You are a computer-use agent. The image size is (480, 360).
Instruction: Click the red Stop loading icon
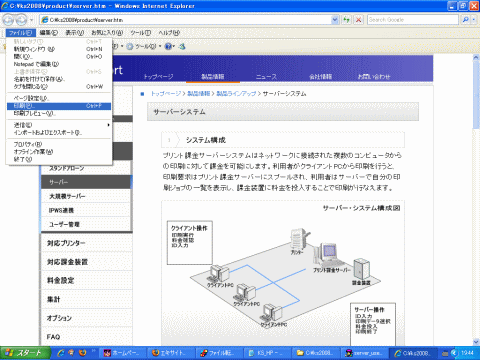pos(358,20)
